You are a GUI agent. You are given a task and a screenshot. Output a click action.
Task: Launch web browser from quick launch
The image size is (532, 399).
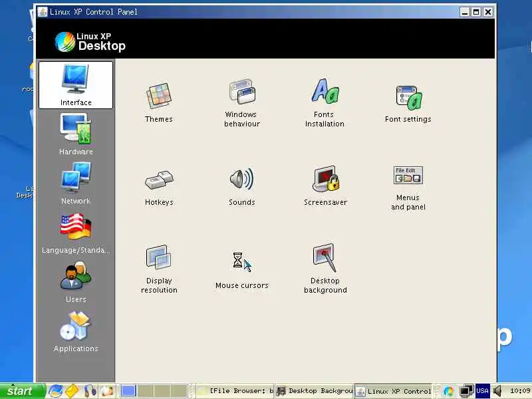[55, 391]
